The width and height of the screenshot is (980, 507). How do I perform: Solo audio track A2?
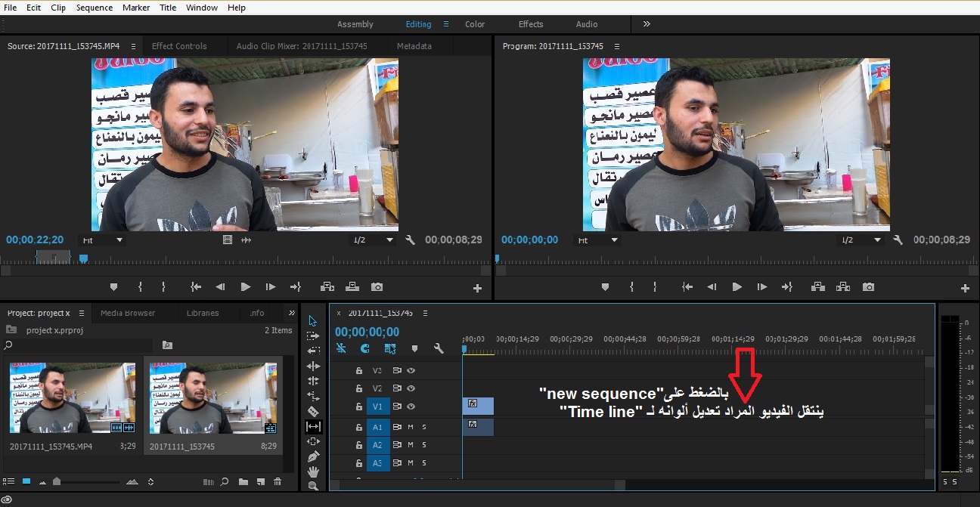(424, 445)
